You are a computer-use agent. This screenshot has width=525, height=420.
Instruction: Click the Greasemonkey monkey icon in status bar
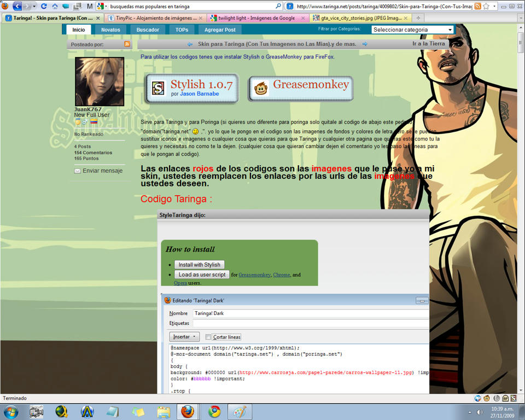487,398
